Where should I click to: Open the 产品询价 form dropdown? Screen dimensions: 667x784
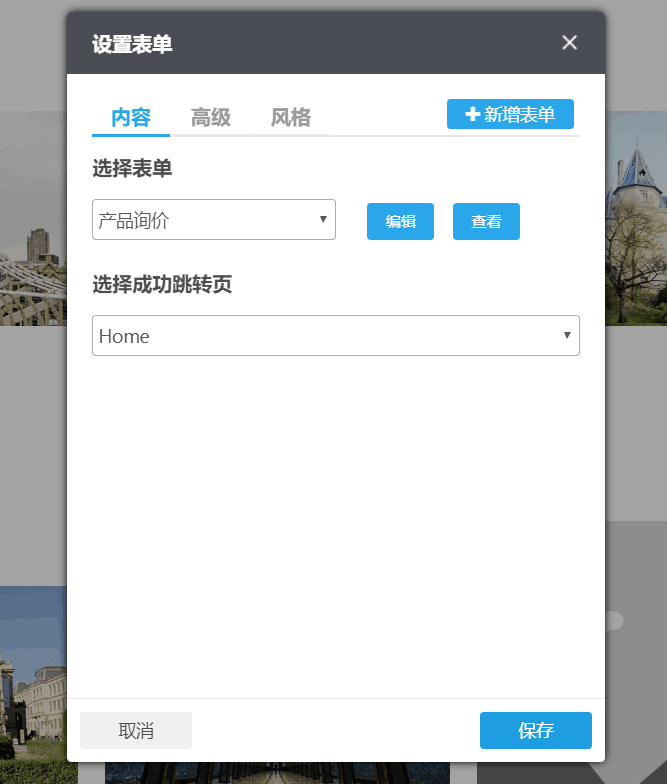pyautogui.click(x=205, y=220)
